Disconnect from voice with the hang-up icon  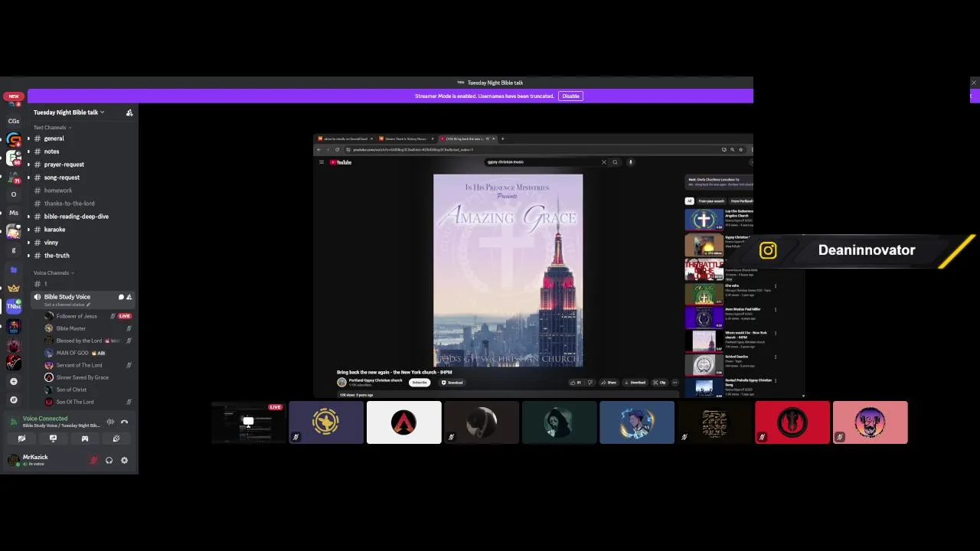click(x=124, y=422)
